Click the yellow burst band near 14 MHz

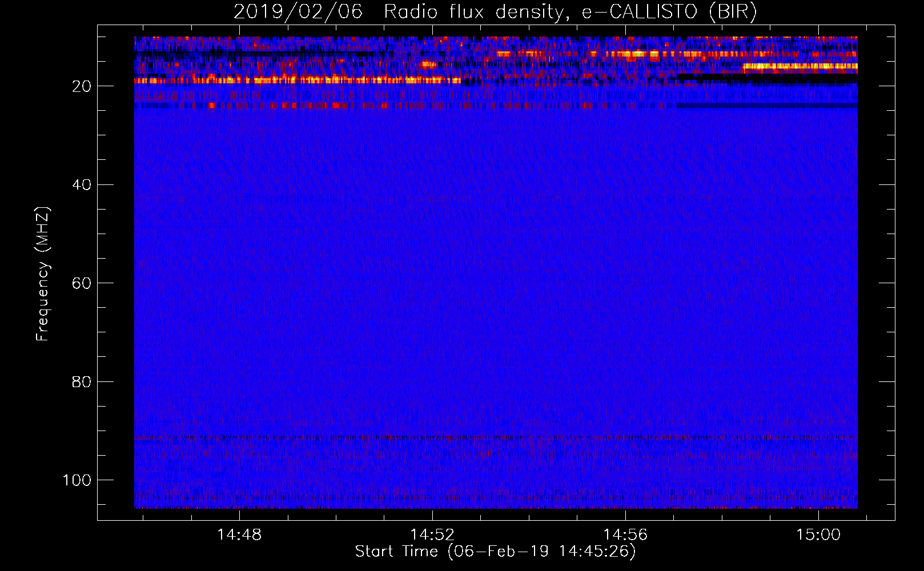point(677,54)
